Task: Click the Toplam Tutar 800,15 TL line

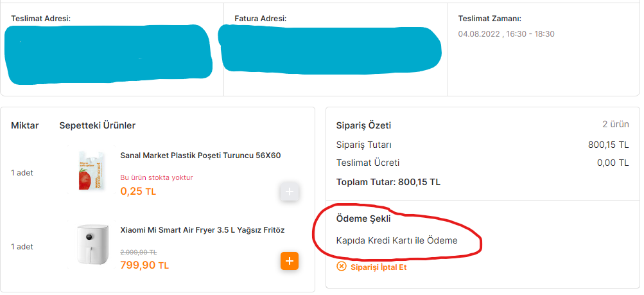Action: tap(388, 182)
